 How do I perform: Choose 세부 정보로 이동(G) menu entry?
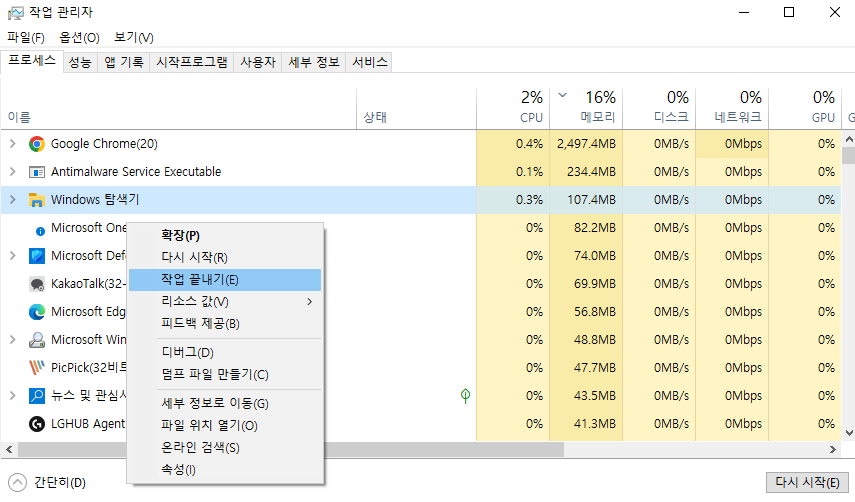225,403
